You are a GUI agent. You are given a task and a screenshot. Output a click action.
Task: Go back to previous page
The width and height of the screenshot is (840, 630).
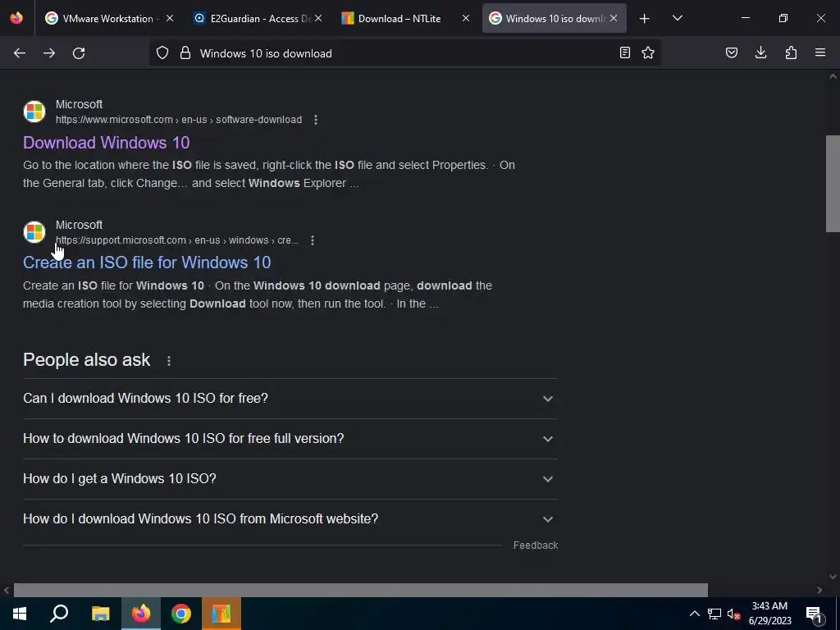(x=20, y=53)
